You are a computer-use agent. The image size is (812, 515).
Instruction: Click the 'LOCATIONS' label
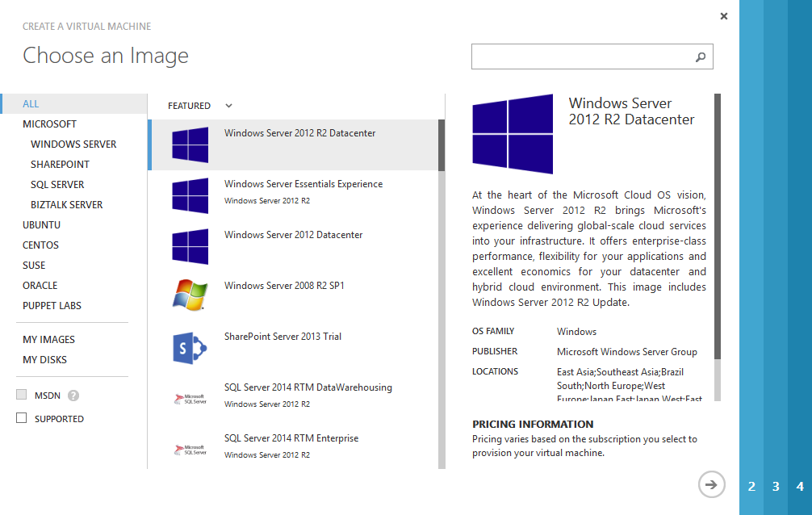click(x=495, y=371)
